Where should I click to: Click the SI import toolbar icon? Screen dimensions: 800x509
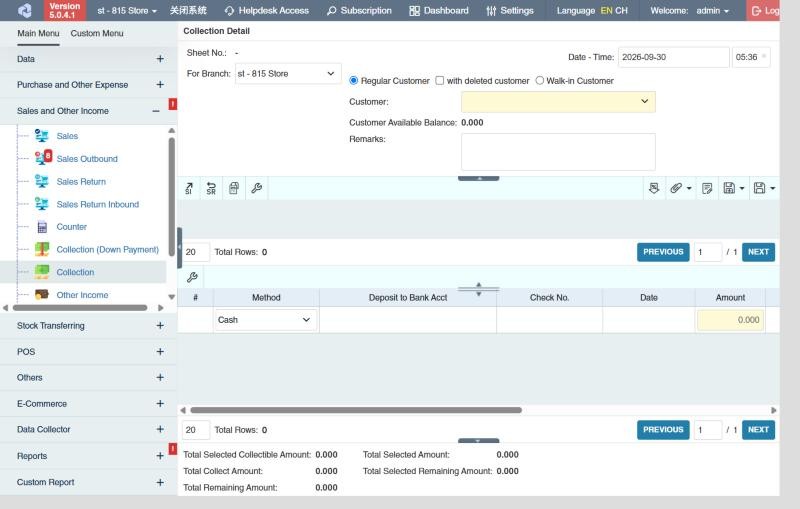(x=189, y=188)
